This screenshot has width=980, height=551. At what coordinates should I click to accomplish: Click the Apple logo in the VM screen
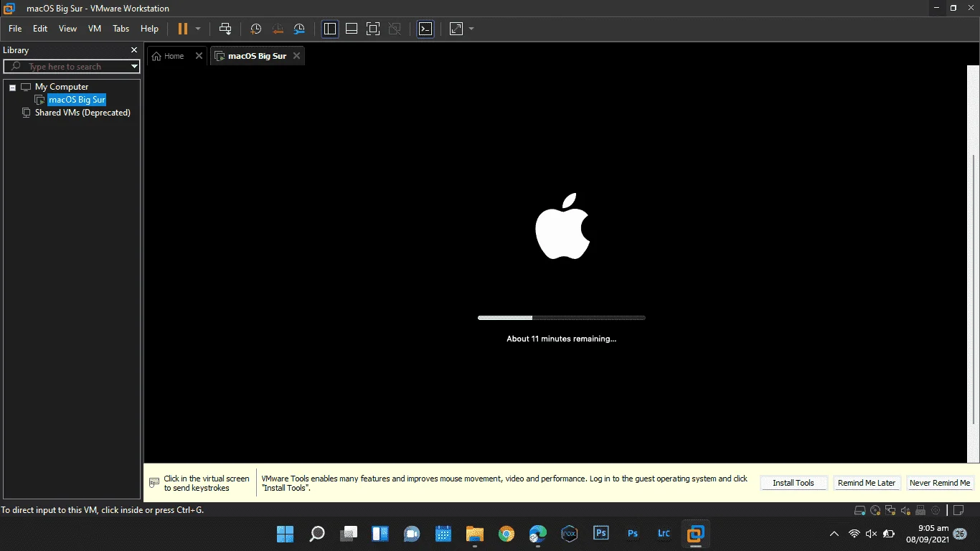[562, 225]
